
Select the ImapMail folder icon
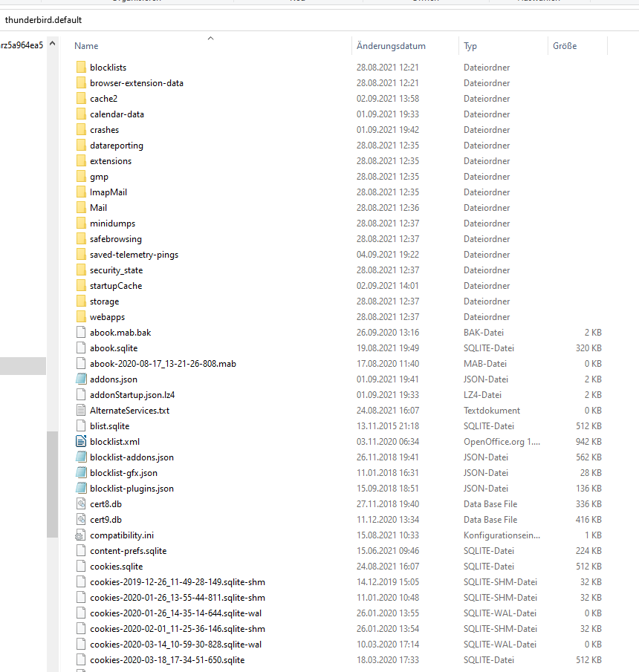coord(81,192)
